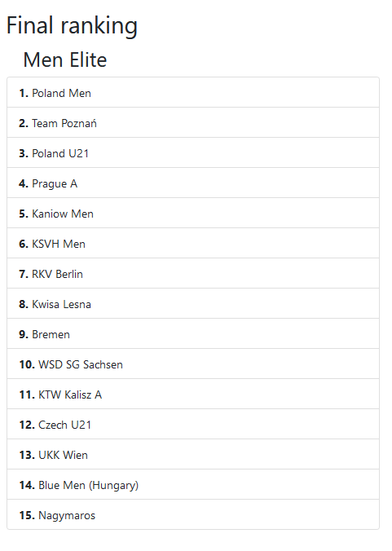Click the Team Poznań entry

[193, 122]
